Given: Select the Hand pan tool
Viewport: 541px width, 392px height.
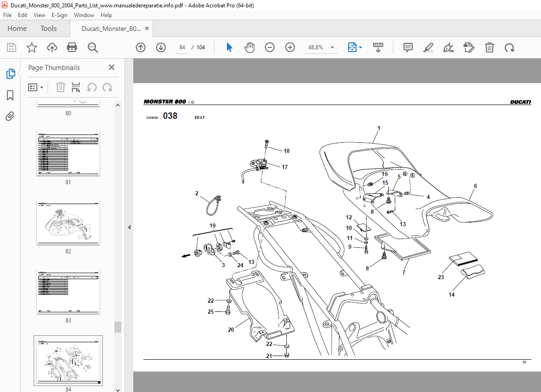Looking at the screenshot, I should 250,47.
